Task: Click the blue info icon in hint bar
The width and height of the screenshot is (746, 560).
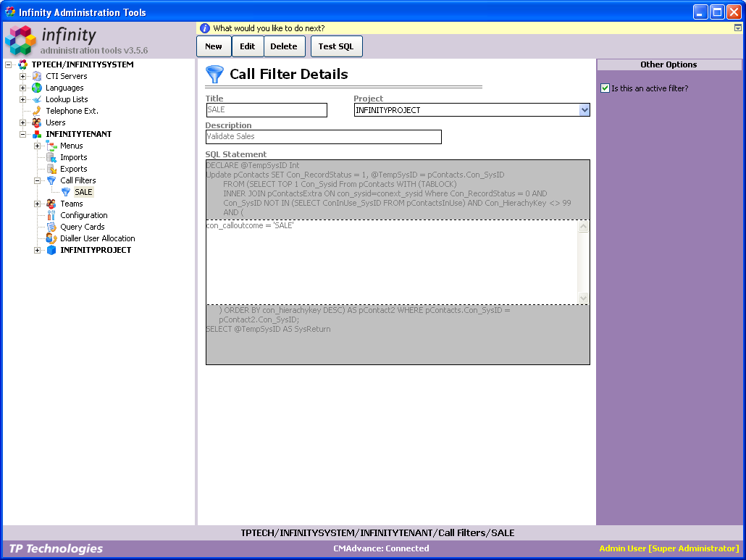Action: [205, 28]
